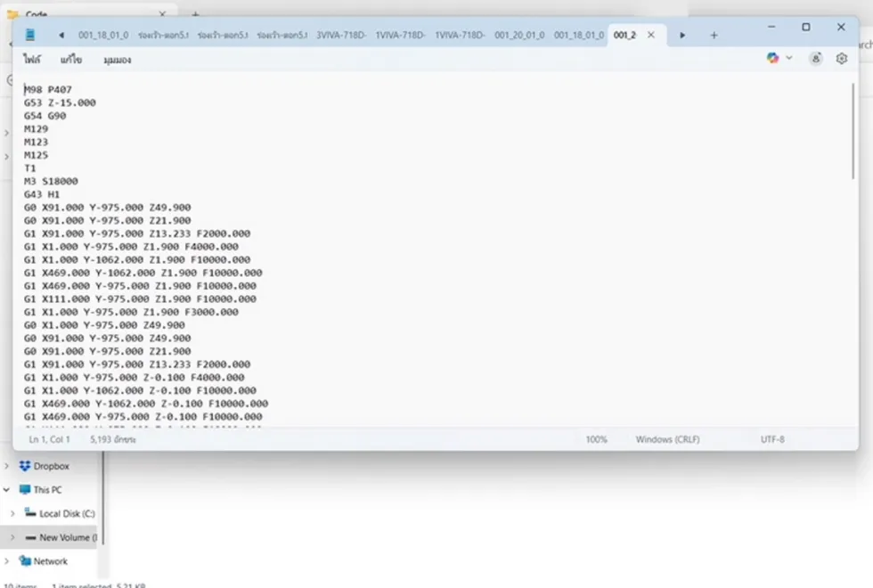Viewport: 873px width, 588px height.
Task: Click Windows (CRLF) line ending indicator
Action: click(x=667, y=439)
